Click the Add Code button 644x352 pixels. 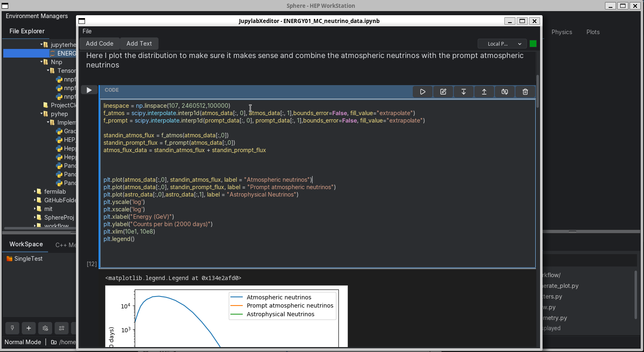click(99, 44)
